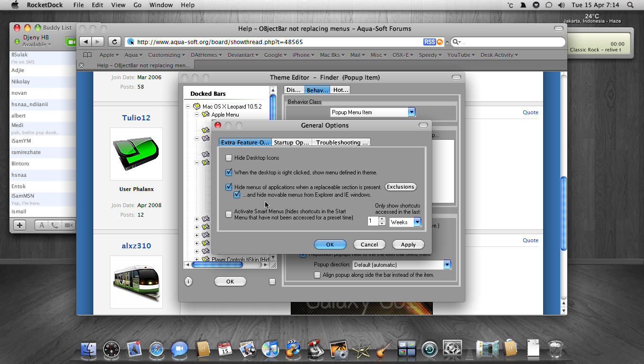Image resolution: width=644 pixels, height=364 pixels.
Task: Open Finder from the dock
Action: [x=89, y=349]
